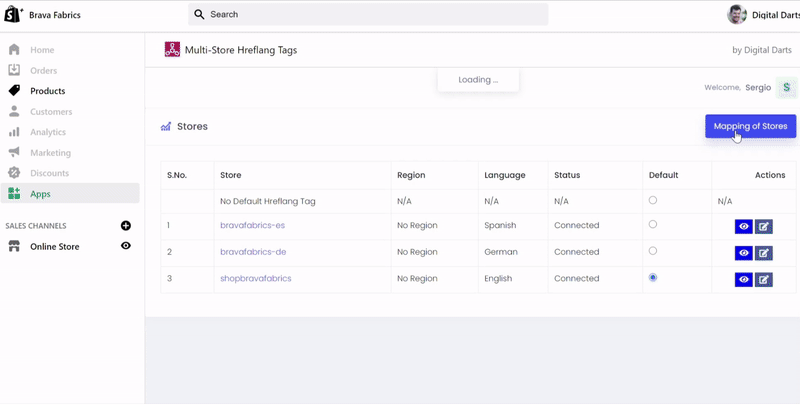Click the Region column header
The height and width of the screenshot is (405, 800).
pyautogui.click(x=411, y=175)
